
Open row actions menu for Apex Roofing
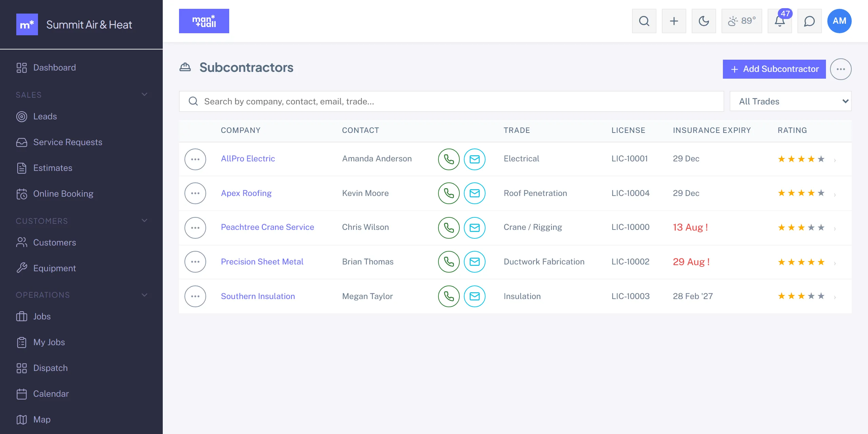pos(195,193)
